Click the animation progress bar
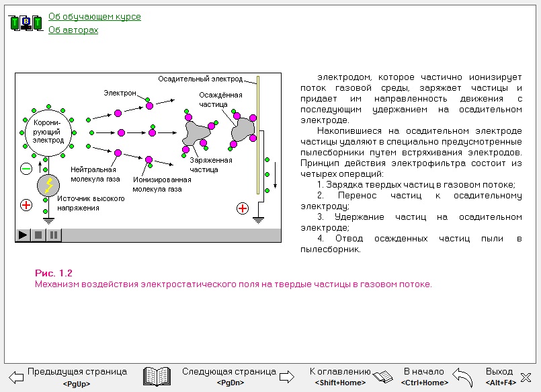This screenshot has height=392, width=541. pos(171,235)
